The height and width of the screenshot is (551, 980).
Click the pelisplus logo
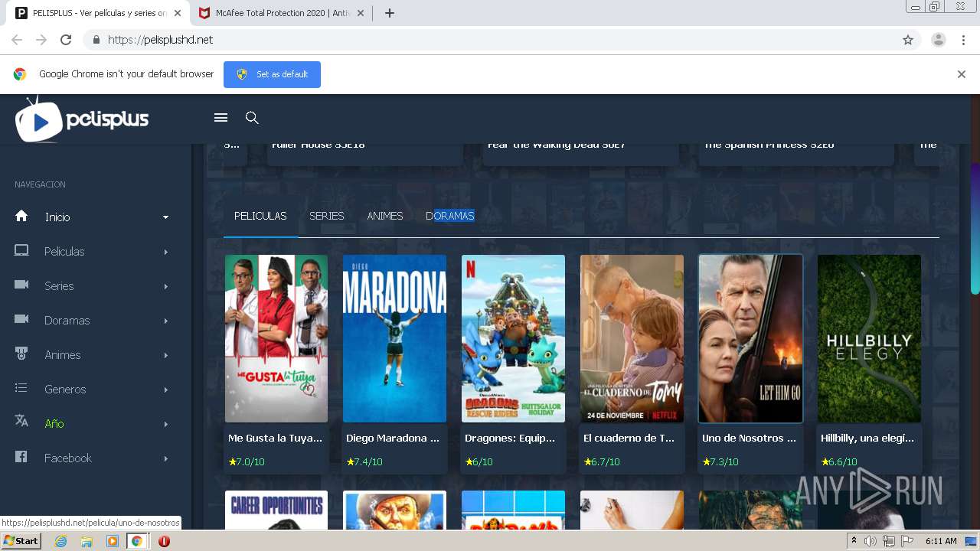click(82, 119)
